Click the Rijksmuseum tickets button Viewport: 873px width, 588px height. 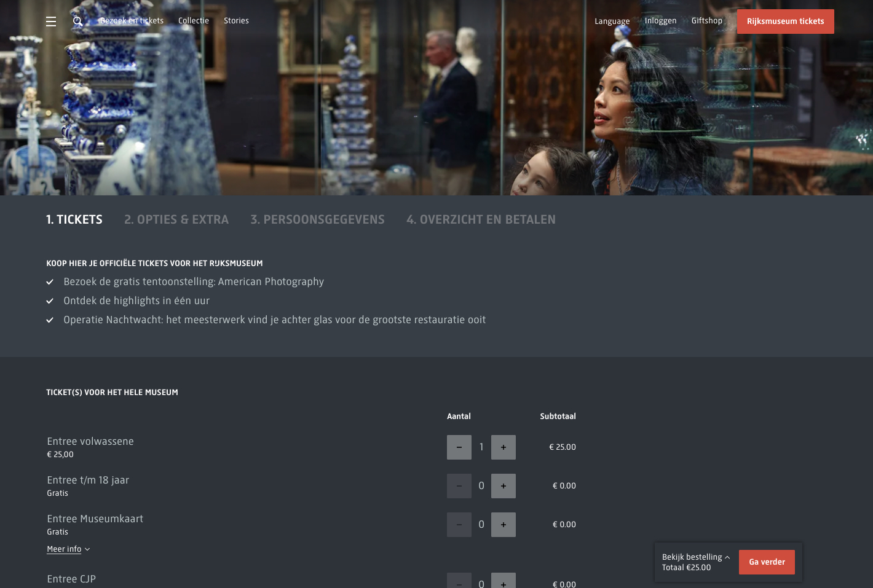coord(785,22)
